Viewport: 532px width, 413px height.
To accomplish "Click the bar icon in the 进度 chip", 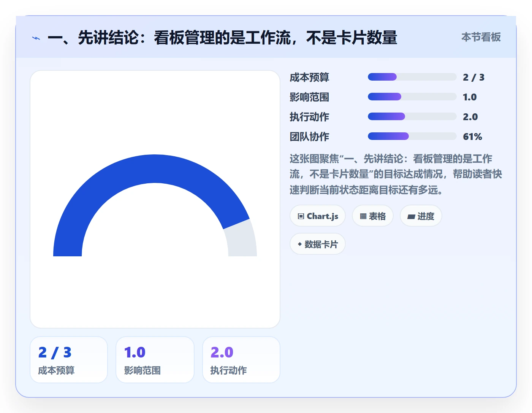I will (411, 217).
